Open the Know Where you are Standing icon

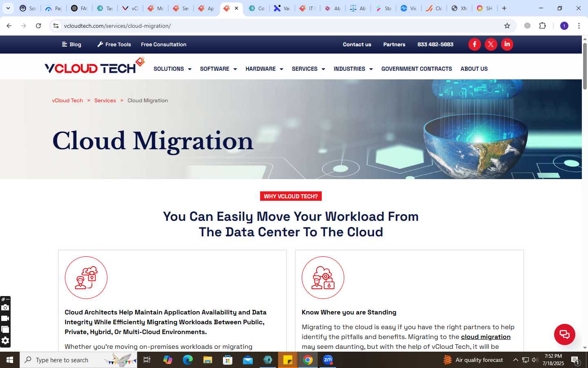(x=323, y=278)
